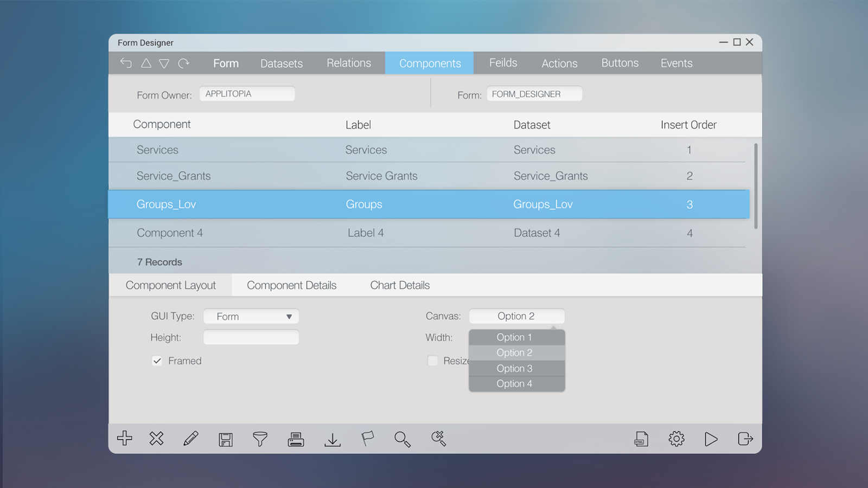Click the up triangle icon
The image size is (868, 488).
146,63
